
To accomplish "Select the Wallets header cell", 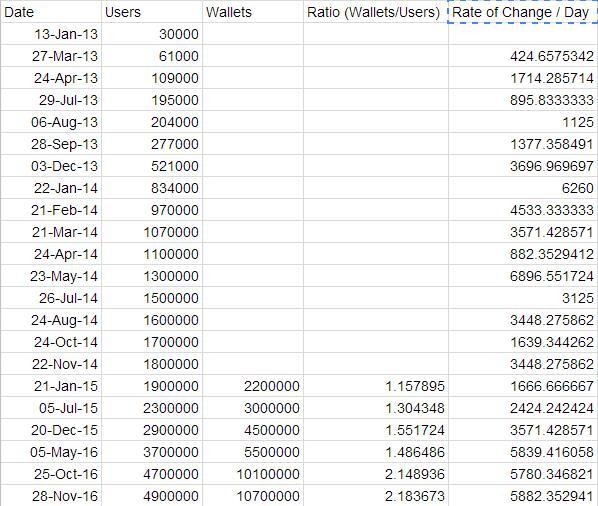I will click(x=253, y=12).
